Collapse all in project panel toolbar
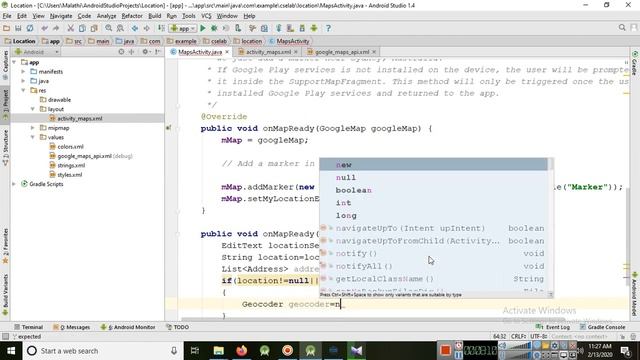This screenshot has height=360, width=640. tap(131, 52)
